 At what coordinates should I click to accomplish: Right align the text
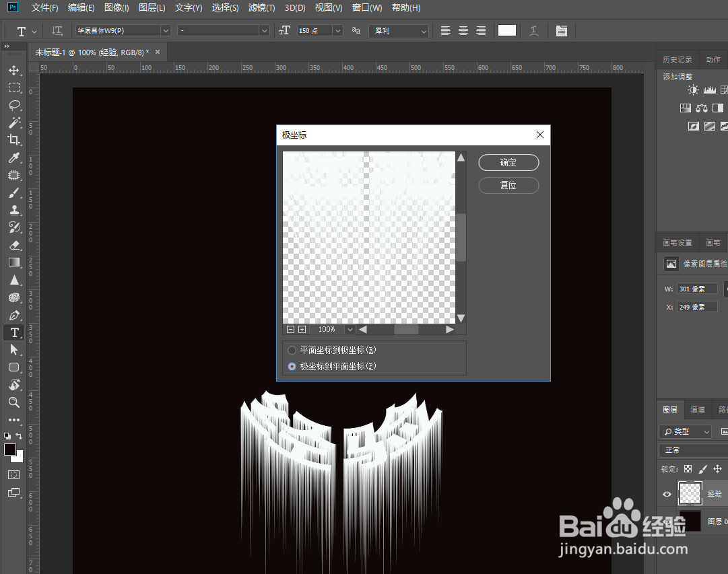point(481,31)
